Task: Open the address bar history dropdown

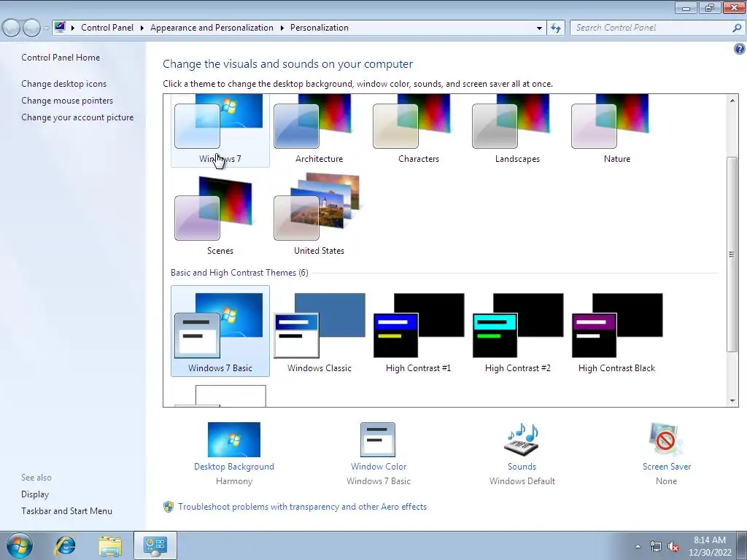Action: click(x=539, y=28)
